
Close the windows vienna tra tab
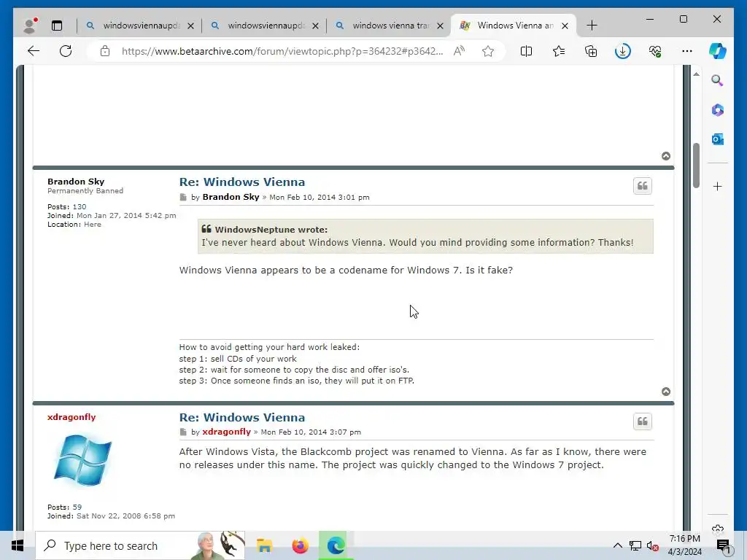(x=440, y=26)
